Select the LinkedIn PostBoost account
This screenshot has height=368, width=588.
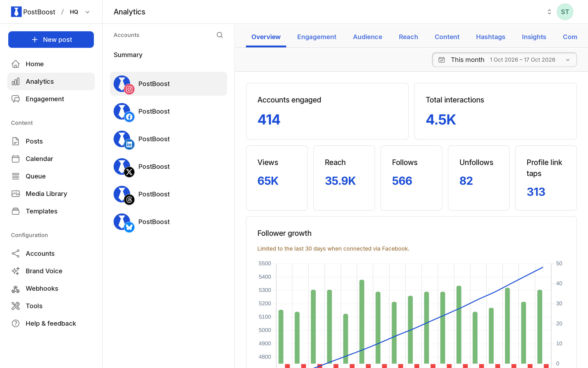click(x=168, y=139)
